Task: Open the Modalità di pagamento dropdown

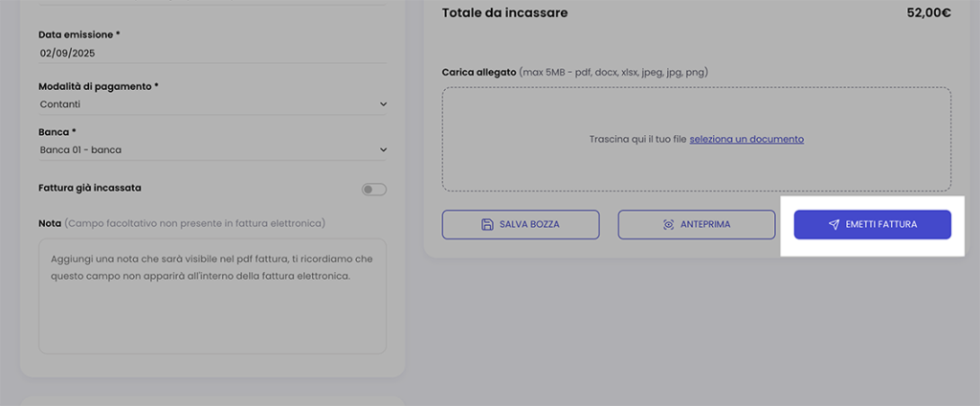Action: pyautogui.click(x=212, y=103)
